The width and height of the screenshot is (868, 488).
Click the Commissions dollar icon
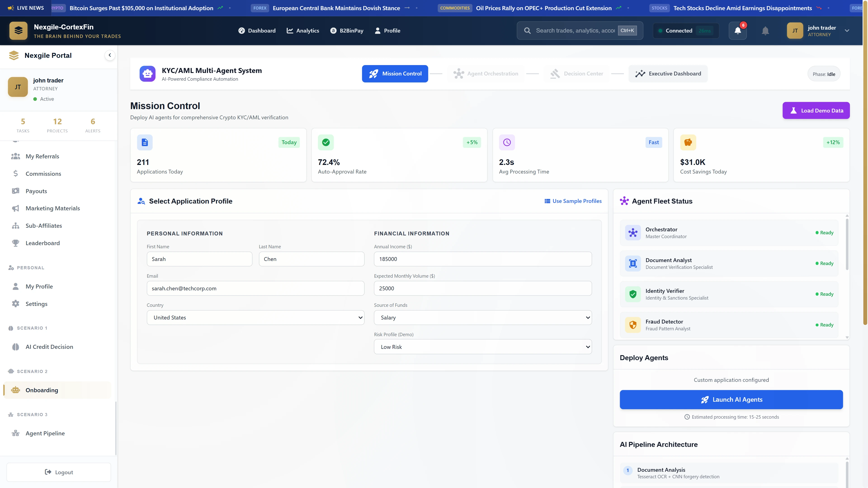click(16, 174)
